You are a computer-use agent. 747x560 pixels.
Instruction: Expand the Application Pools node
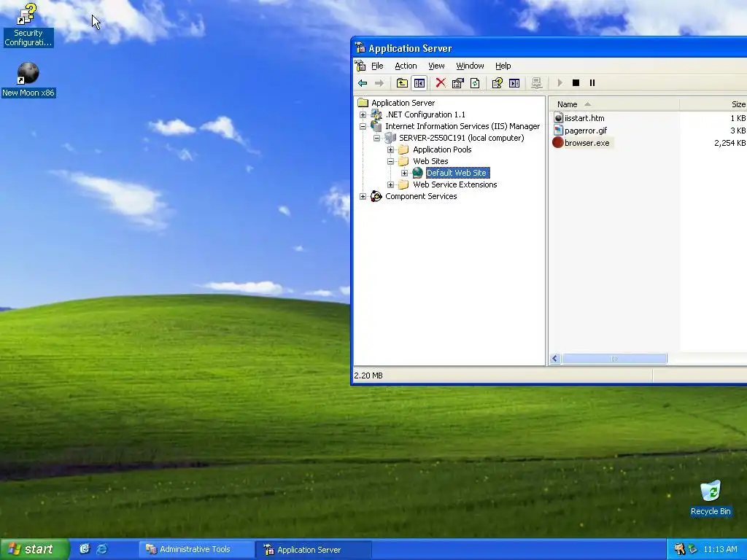point(391,150)
